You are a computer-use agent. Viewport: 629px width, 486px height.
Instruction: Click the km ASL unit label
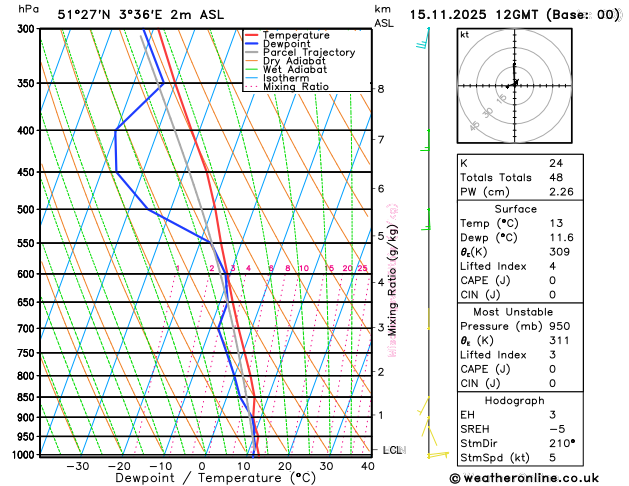[384, 16]
